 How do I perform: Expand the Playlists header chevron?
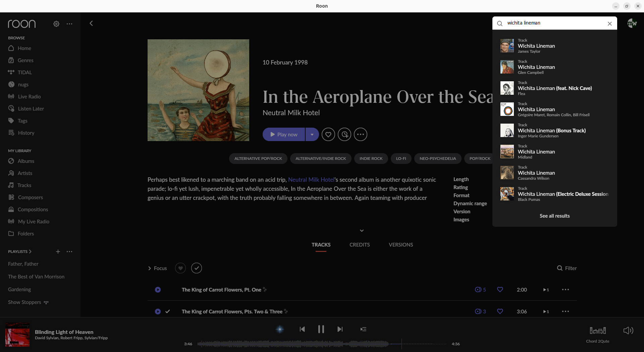[x=30, y=251]
